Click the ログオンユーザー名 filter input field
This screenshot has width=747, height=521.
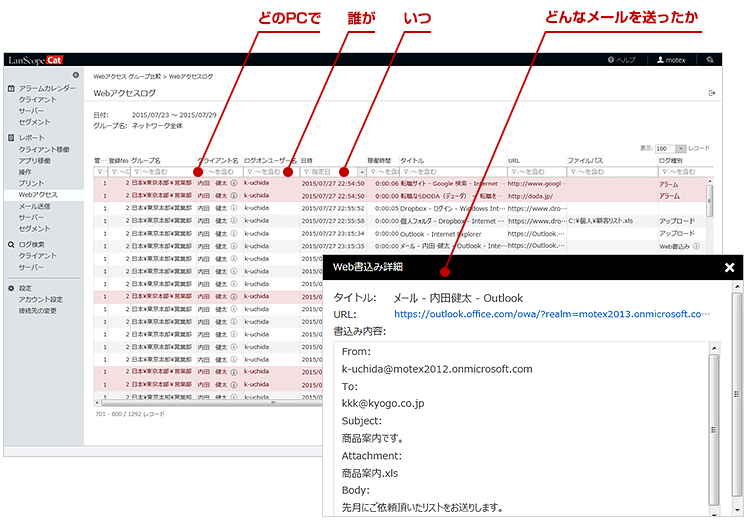coord(270,172)
